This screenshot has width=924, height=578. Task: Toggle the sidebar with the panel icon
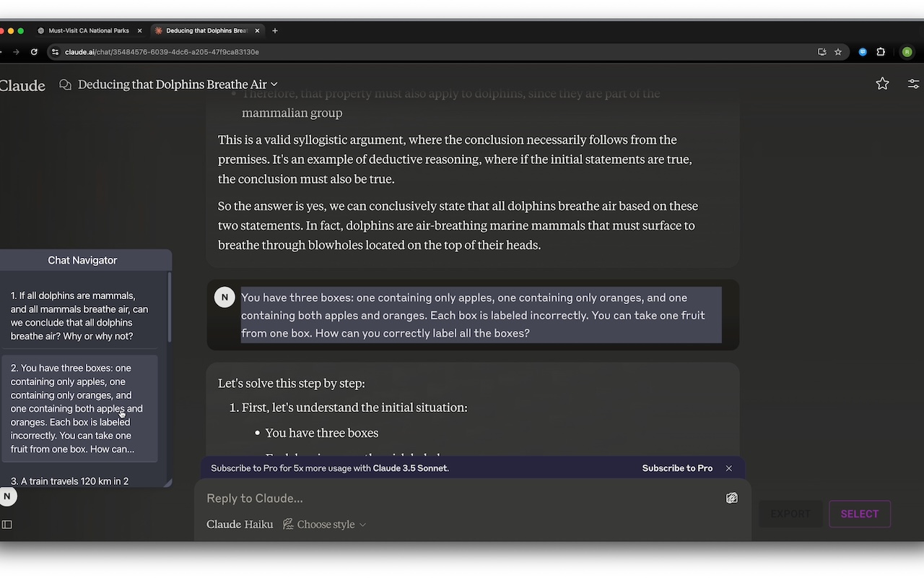pyautogui.click(x=6, y=524)
